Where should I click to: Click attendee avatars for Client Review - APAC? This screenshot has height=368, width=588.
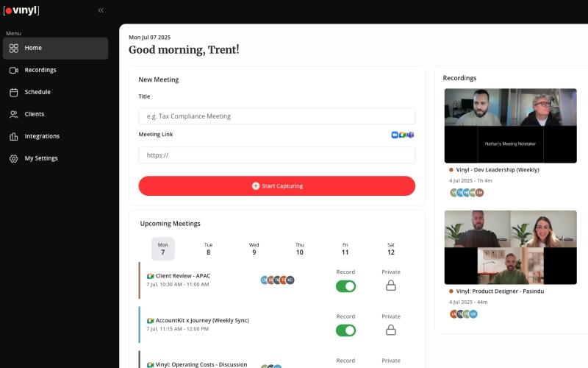click(277, 280)
